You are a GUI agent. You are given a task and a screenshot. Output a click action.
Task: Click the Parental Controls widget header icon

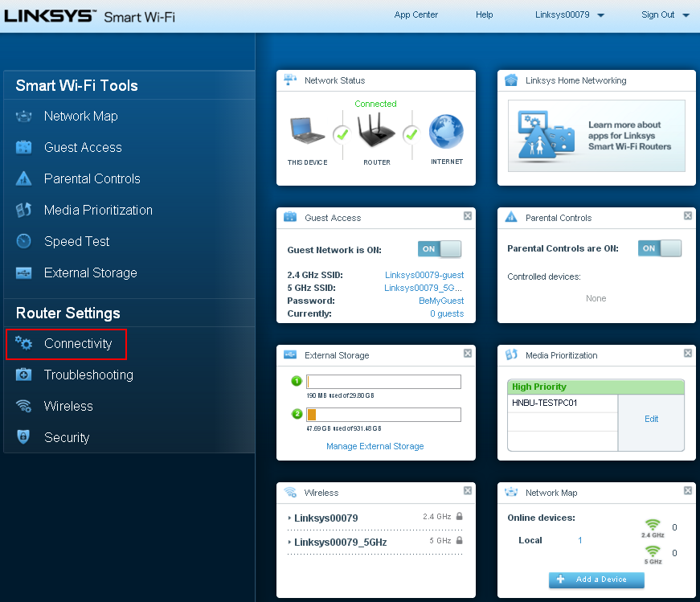tap(510, 217)
